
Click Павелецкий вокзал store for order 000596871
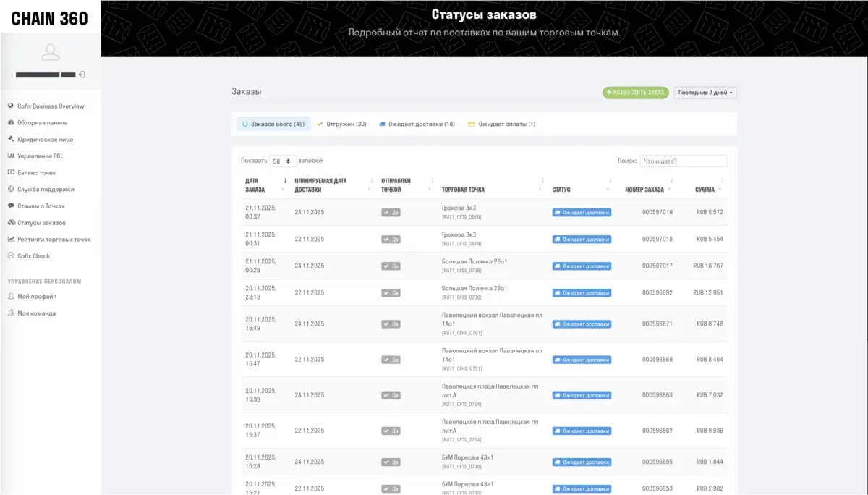[x=492, y=319]
